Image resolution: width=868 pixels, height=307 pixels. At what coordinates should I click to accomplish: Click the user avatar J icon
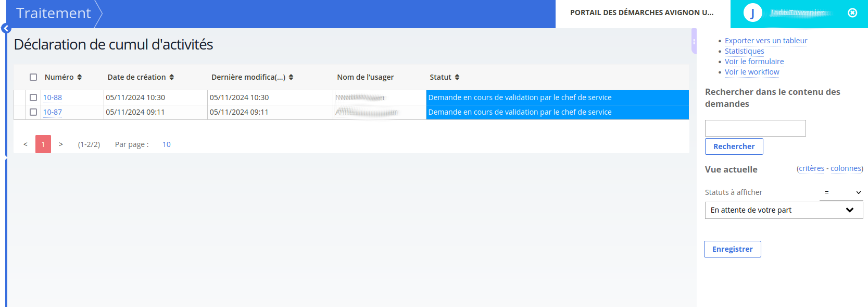pos(752,13)
